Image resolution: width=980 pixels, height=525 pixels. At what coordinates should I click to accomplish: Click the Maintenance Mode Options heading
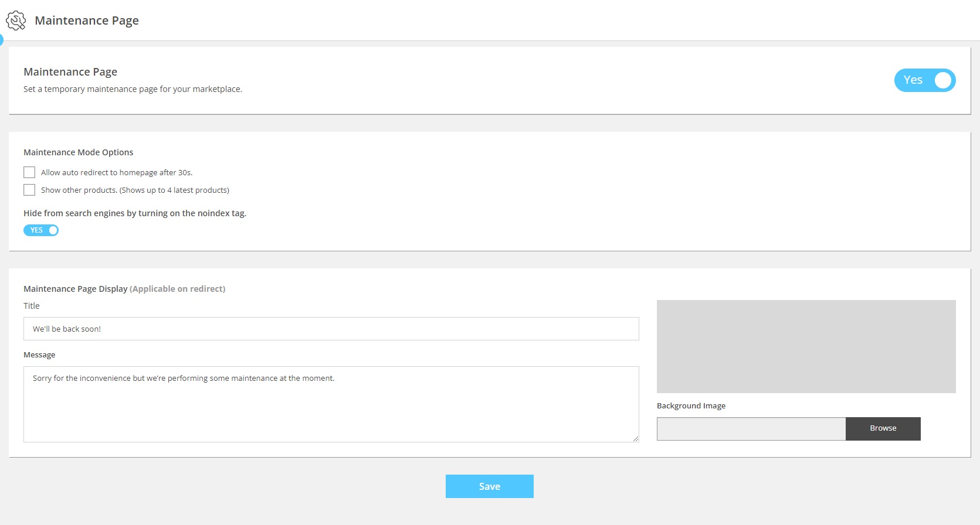[x=78, y=152]
